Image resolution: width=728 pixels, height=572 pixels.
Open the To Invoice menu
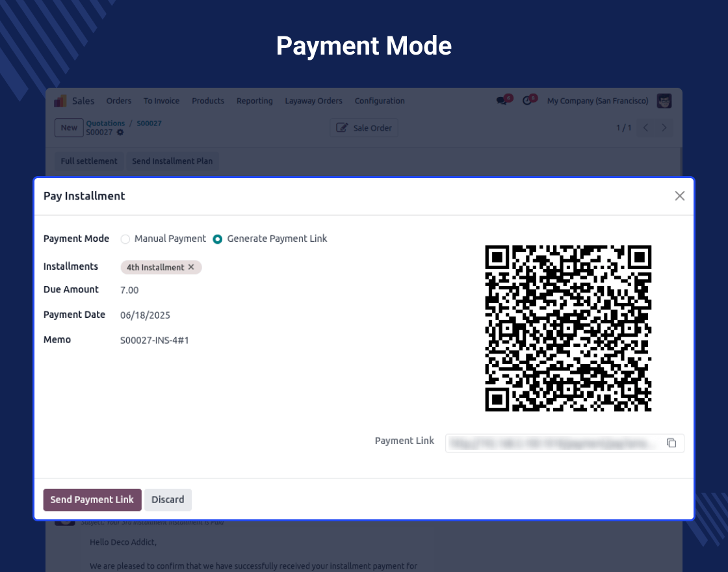coord(162,101)
